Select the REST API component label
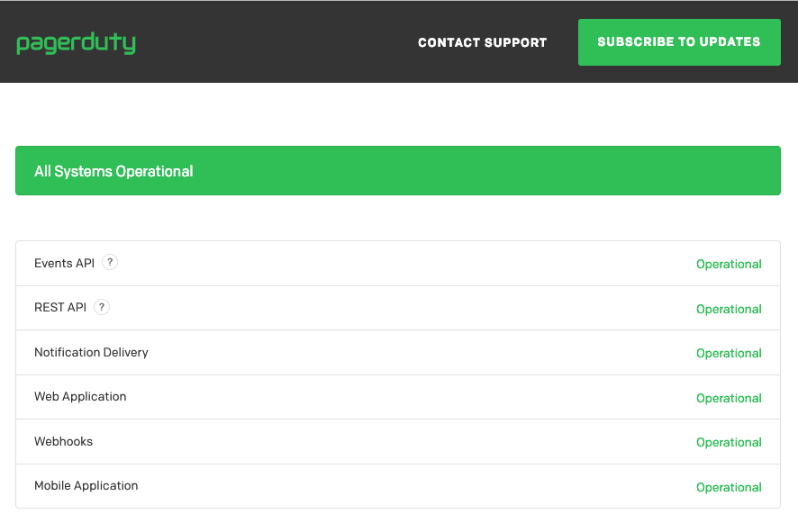The height and width of the screenshot is (532, 798). (x=60, y=308)
